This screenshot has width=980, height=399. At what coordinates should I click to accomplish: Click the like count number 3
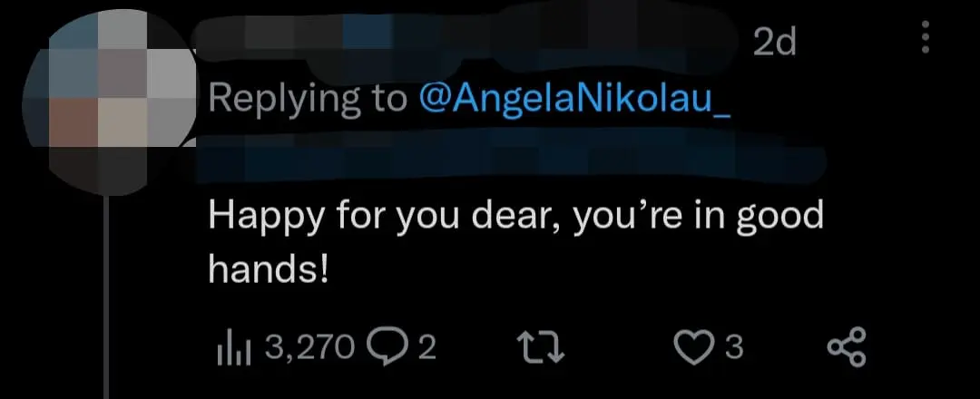coord(736,347)
